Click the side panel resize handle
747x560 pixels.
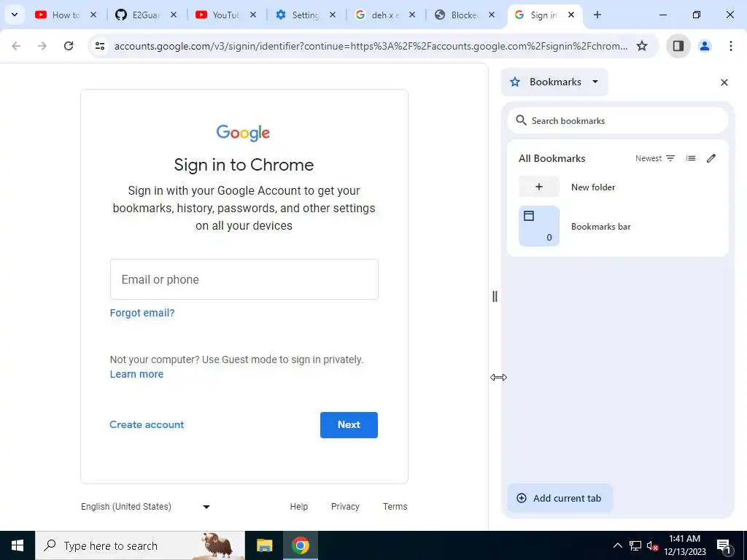(495, 296)
